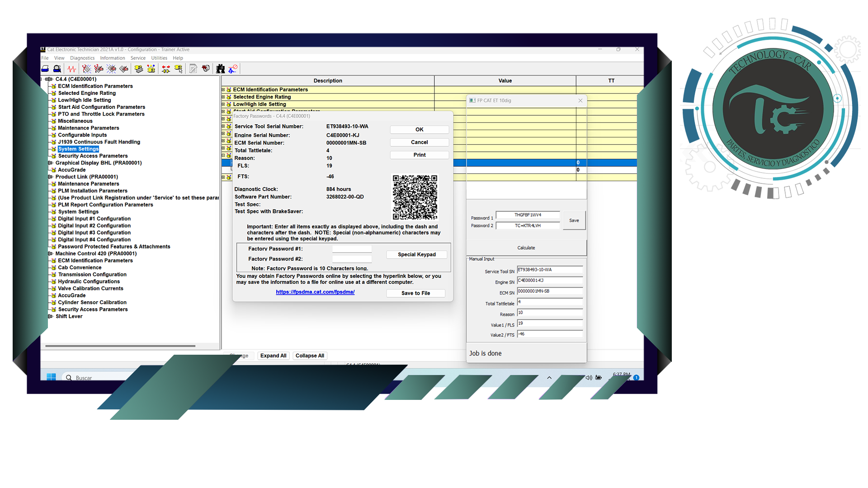Open the fpsdma.cat.com hyperlink
868x488 pixels.
click(315, 292)
